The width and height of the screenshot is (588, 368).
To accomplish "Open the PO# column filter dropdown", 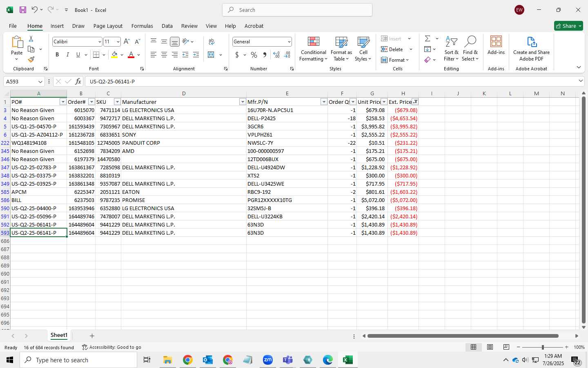I will coord(63,102).
